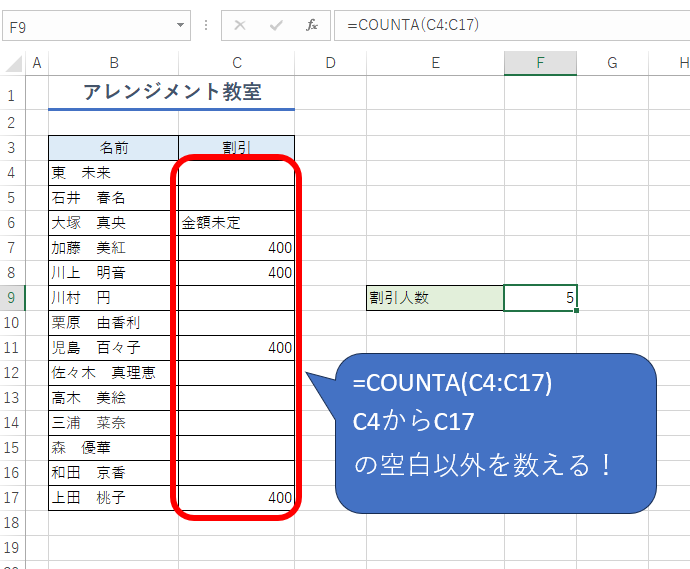Select column B header
This screenshot has height=569, width=690.
pos(114,63)
